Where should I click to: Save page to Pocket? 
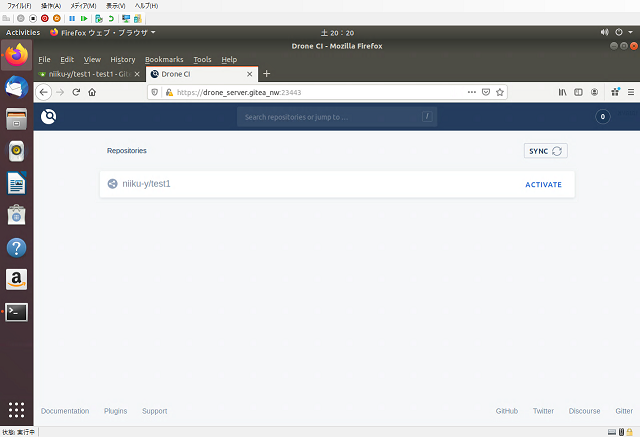tap(486, 92)
